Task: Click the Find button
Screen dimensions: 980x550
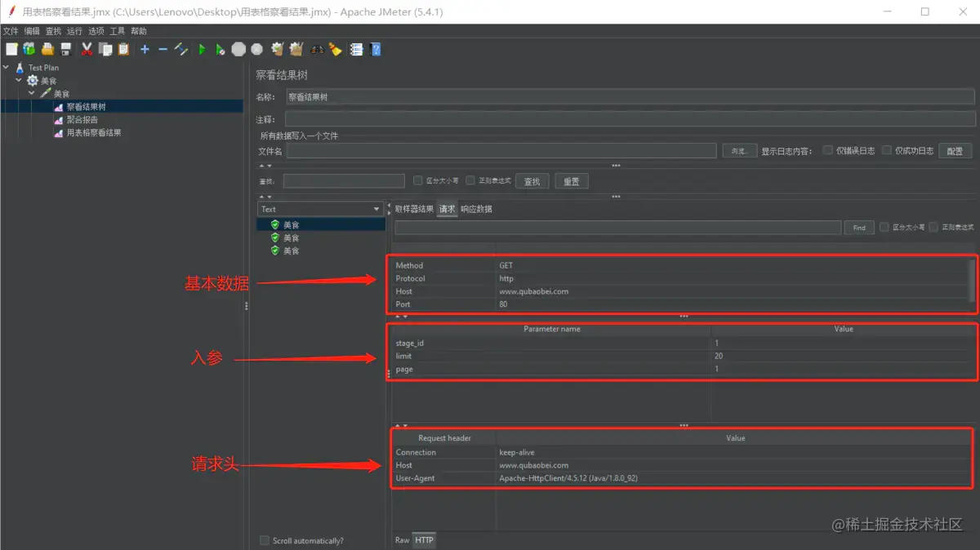Action: tap(859, 228)
